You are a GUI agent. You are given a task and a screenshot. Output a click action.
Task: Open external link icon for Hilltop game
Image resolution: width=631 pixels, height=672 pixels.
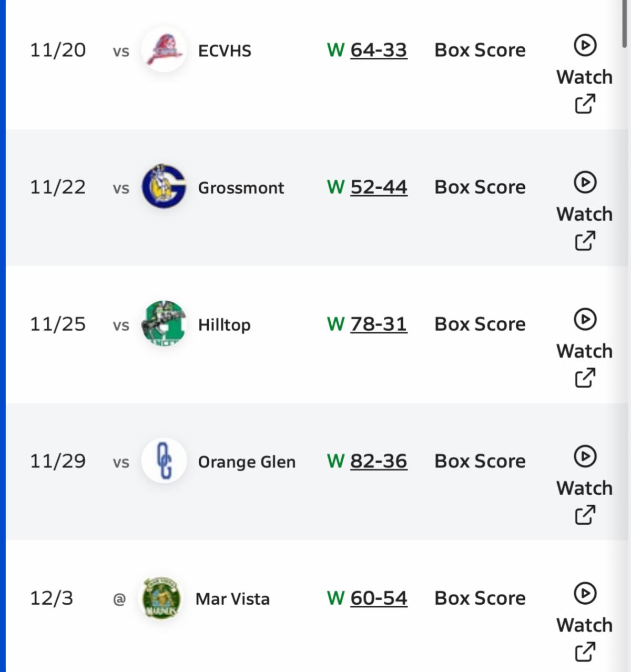click(585, 378)
